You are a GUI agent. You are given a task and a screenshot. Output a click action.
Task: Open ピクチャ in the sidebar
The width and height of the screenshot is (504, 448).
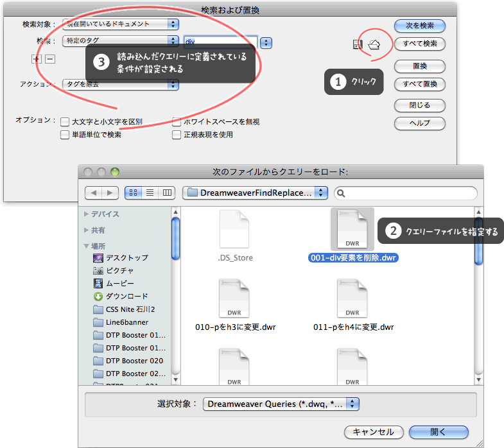click(x=113, y=271)
